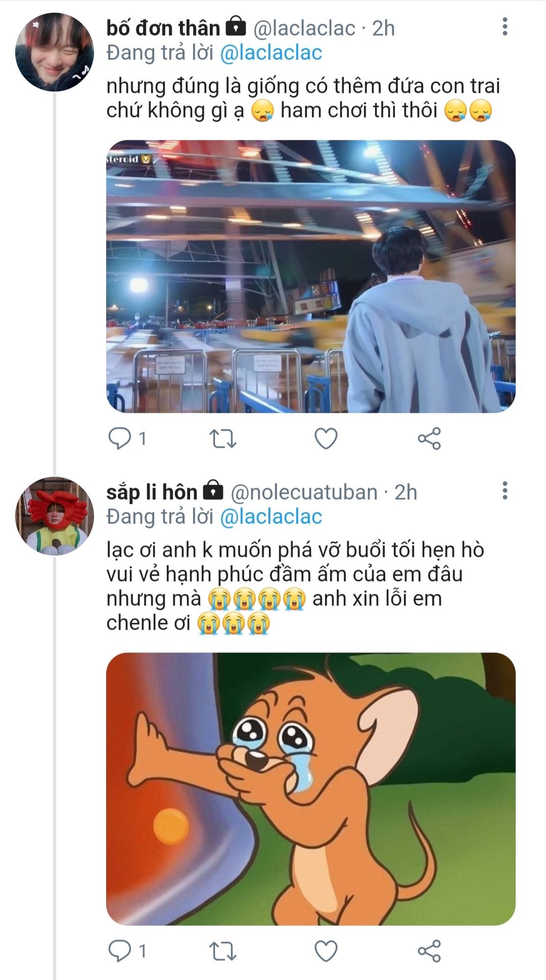This screenshot has height=980, width=546.
Task: Share the sắp li hôn tweet
Action: [x=429, y=950]
